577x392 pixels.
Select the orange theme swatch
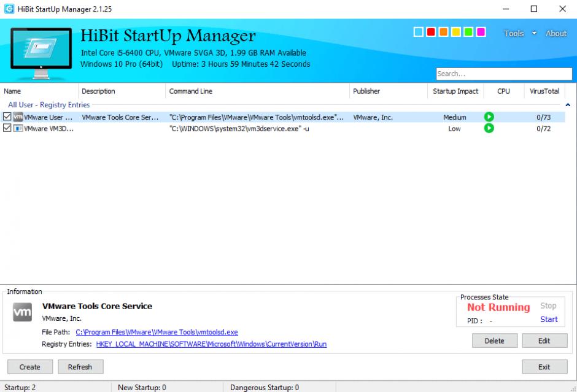point(443,32)
